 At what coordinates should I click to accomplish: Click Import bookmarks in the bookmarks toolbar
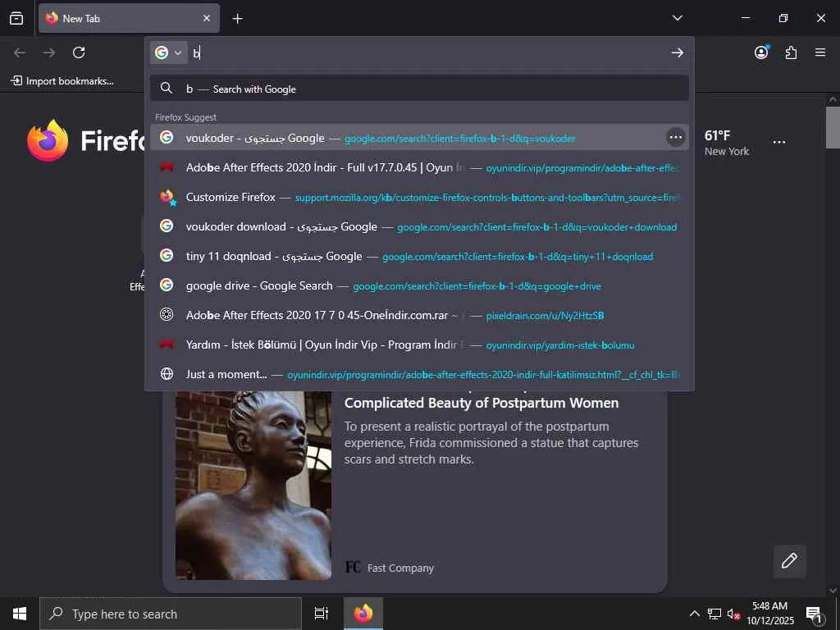point(62,81)
